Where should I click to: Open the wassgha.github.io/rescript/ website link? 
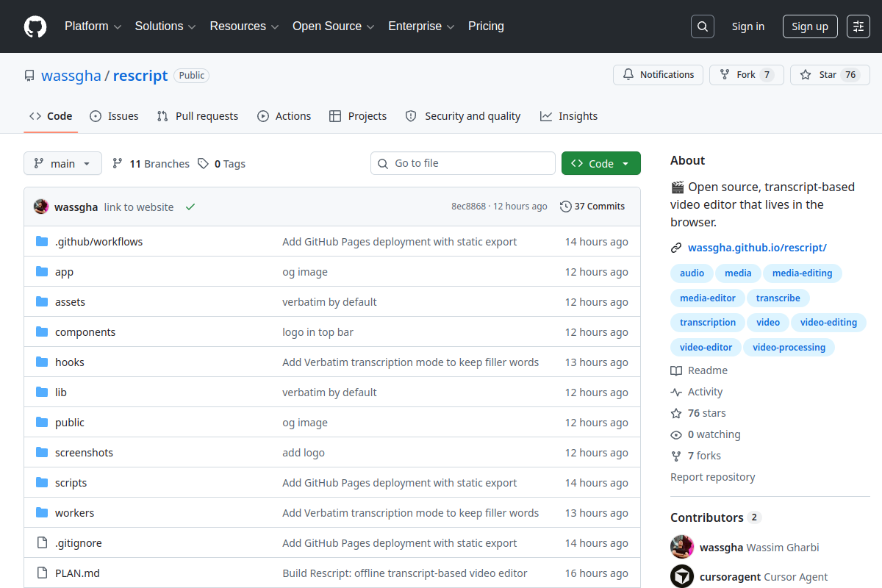(757, 248)
